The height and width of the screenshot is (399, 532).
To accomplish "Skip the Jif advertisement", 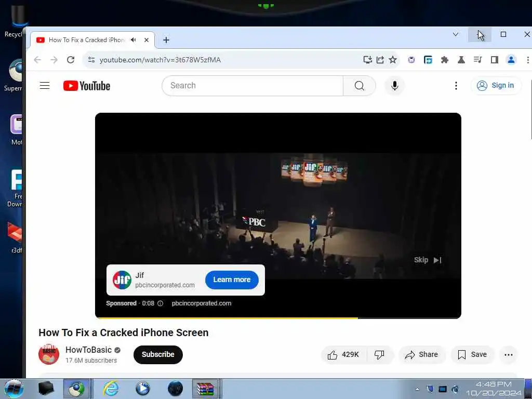I will [x=428, y=260].
